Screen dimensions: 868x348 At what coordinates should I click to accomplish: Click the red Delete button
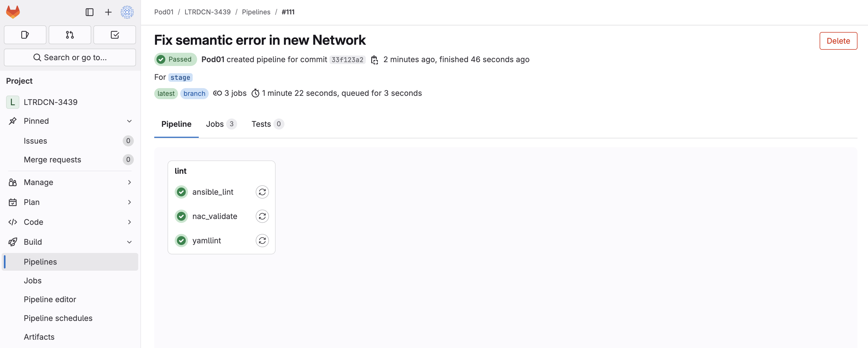click(x=838, y=41)
